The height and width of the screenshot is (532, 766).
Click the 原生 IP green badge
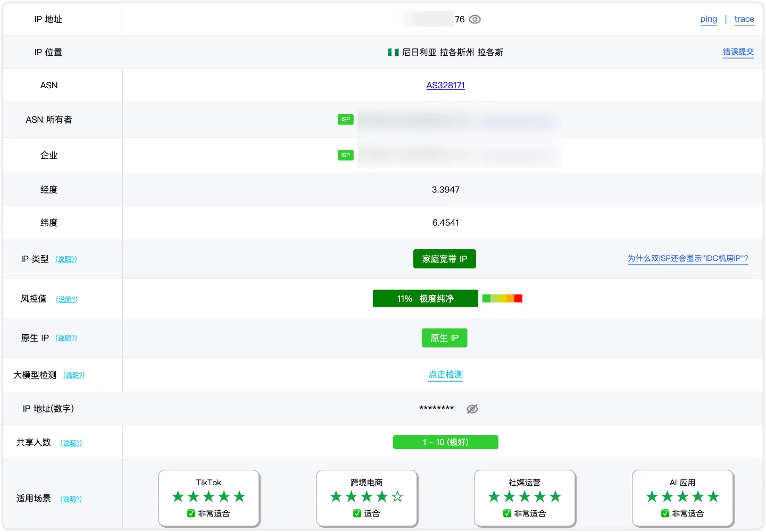pyautogui.click(x=445, y=338)
